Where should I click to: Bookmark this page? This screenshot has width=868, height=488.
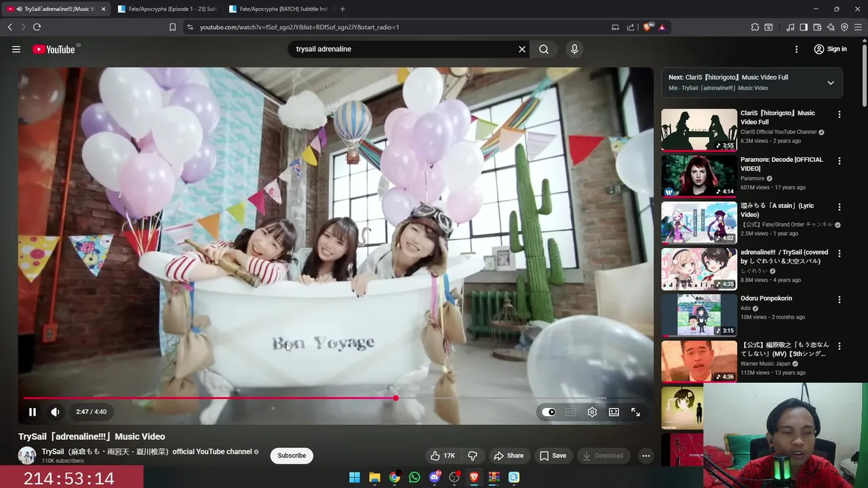[x=172, y=27]
